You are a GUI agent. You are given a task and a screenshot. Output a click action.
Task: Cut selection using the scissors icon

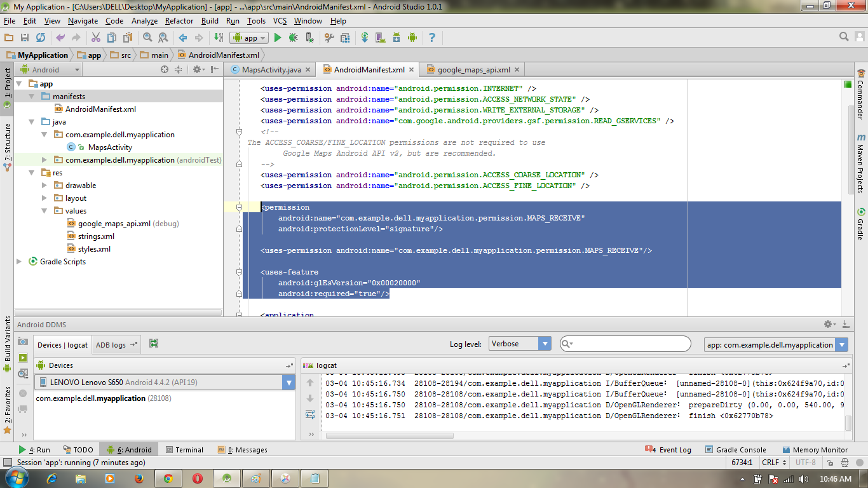click(96, 38)
